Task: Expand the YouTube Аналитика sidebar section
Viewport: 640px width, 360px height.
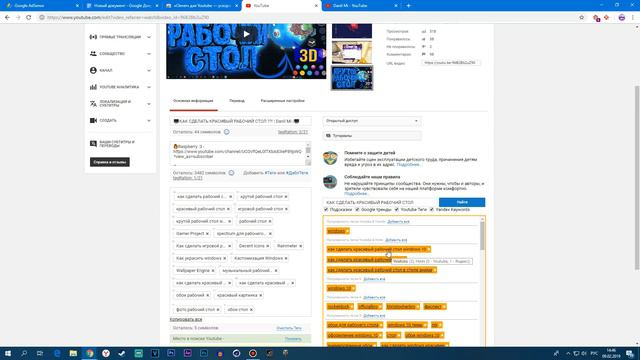Action: pos(149,87)
